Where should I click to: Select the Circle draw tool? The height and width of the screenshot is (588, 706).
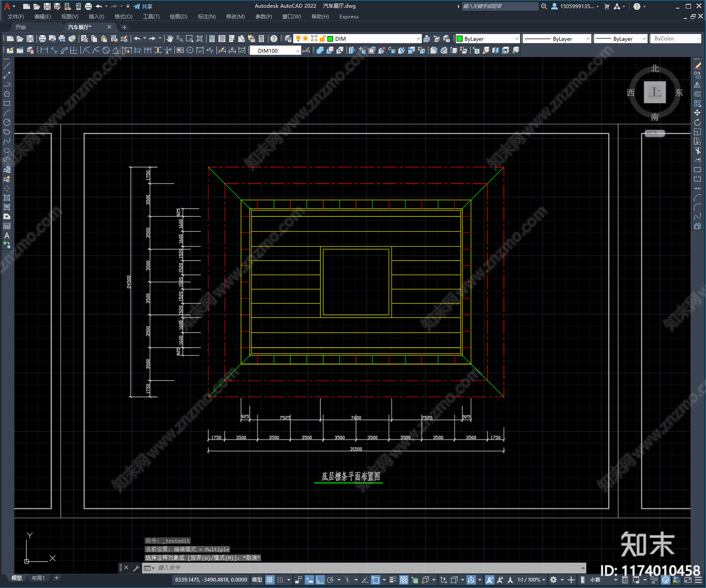[x=7, y=122]
